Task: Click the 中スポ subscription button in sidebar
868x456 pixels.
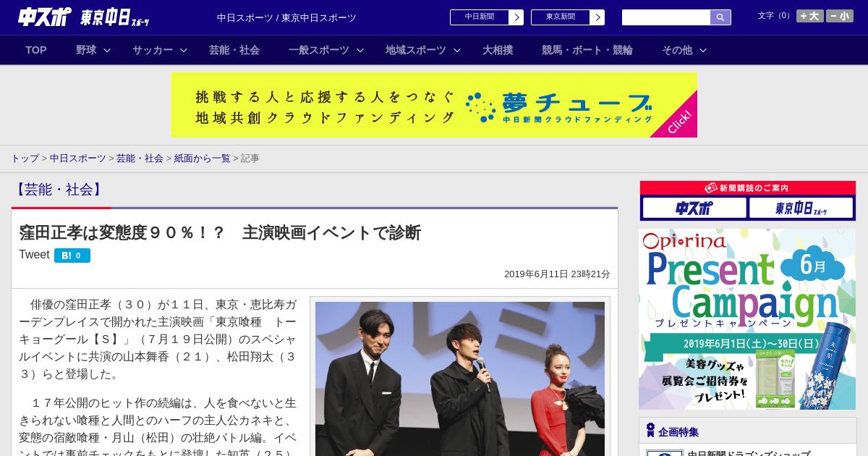Action: 694,208
